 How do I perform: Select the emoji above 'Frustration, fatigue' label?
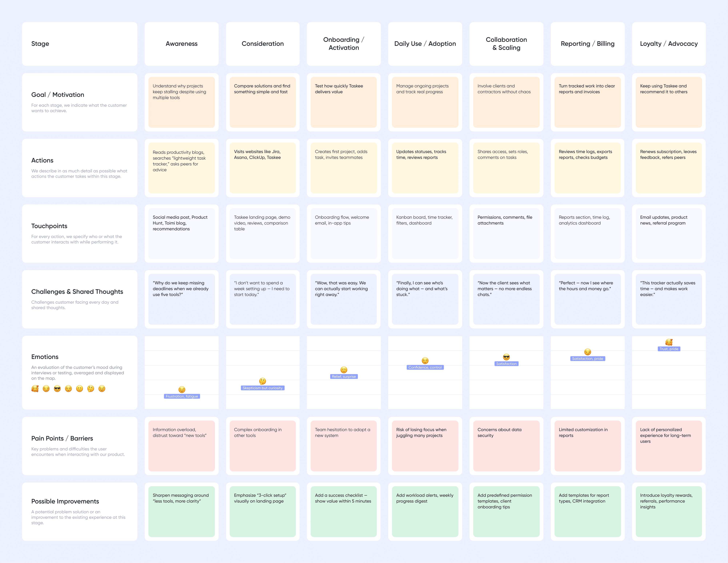click(182, 389)
